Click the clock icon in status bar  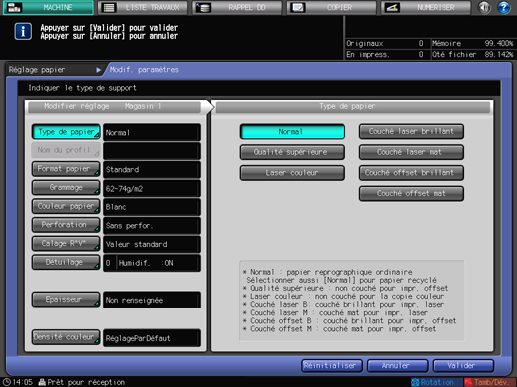pos(6,382)
